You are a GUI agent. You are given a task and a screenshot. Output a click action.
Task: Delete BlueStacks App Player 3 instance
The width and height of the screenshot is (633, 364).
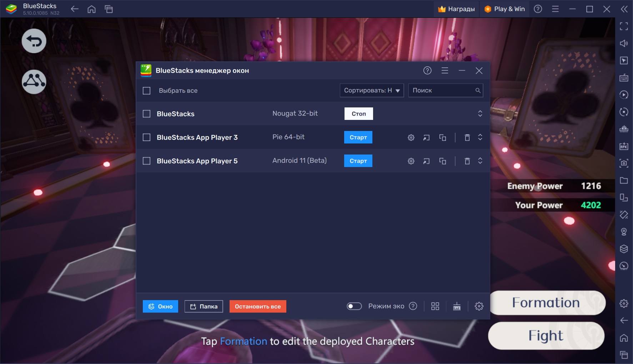(x=467, y=137)
